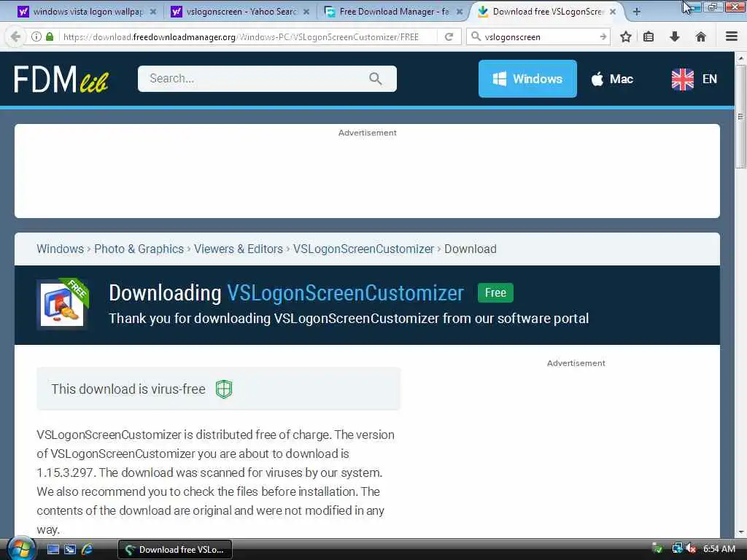Select the Mac platform button
The image size is (747, 560).
click(612, 79)
